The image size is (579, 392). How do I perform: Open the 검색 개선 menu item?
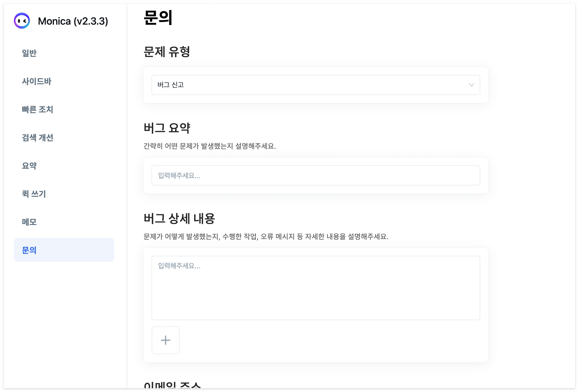pyautogui.click(x=37, y=138)
